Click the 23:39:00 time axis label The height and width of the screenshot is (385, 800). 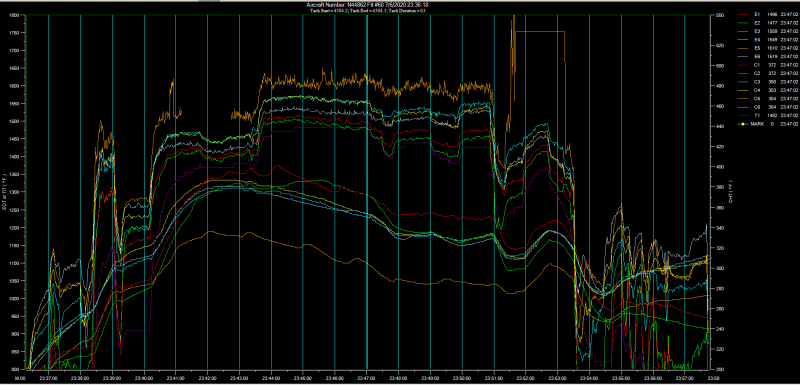pos(112,378)
